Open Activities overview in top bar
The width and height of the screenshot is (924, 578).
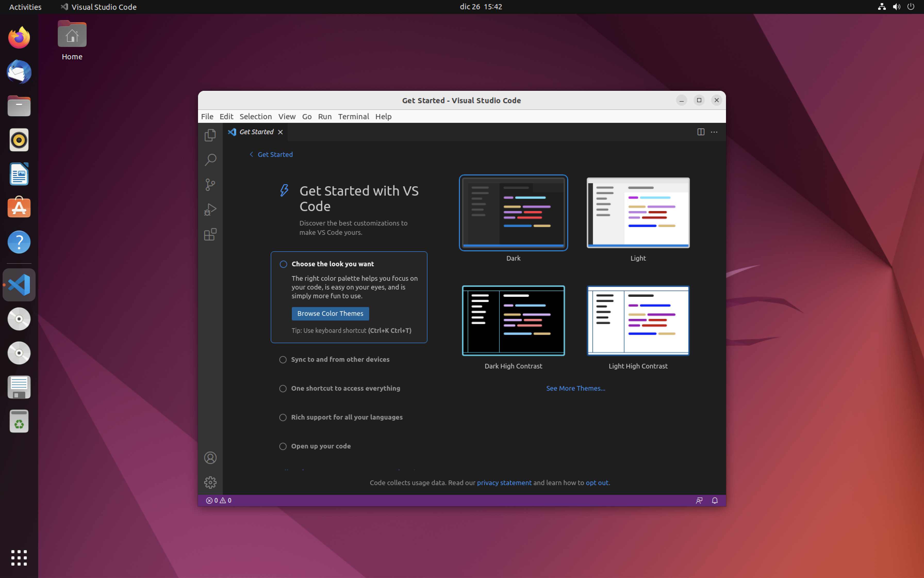coord(25,7)
